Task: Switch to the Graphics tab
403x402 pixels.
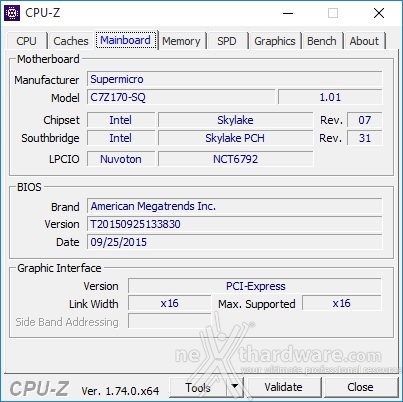Action: coord(275,41)
